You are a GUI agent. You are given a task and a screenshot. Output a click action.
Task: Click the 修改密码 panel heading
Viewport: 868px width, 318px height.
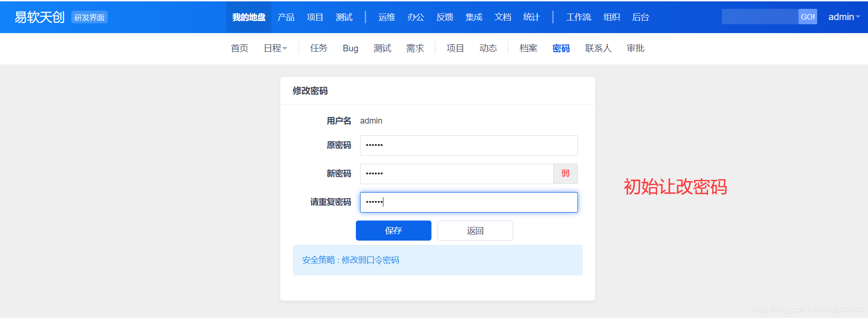[x=310, y=91]
